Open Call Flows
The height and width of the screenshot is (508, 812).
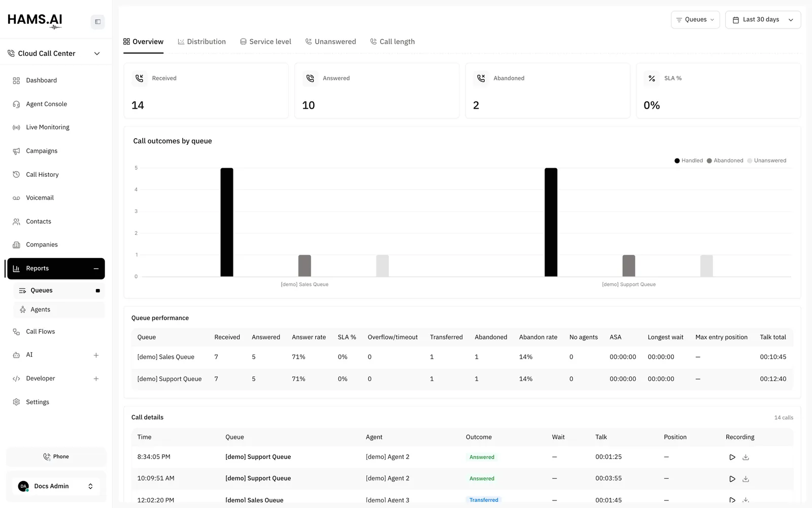[x=56, y=332]
